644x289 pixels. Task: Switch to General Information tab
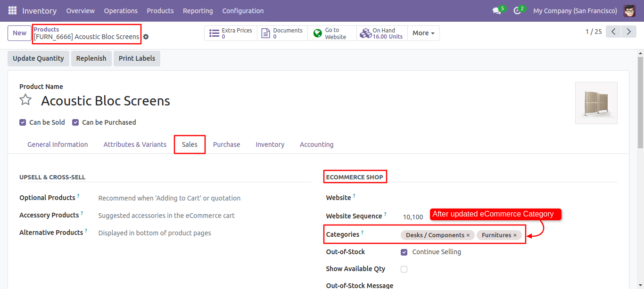pyautogui.click(x=58, y=144)
